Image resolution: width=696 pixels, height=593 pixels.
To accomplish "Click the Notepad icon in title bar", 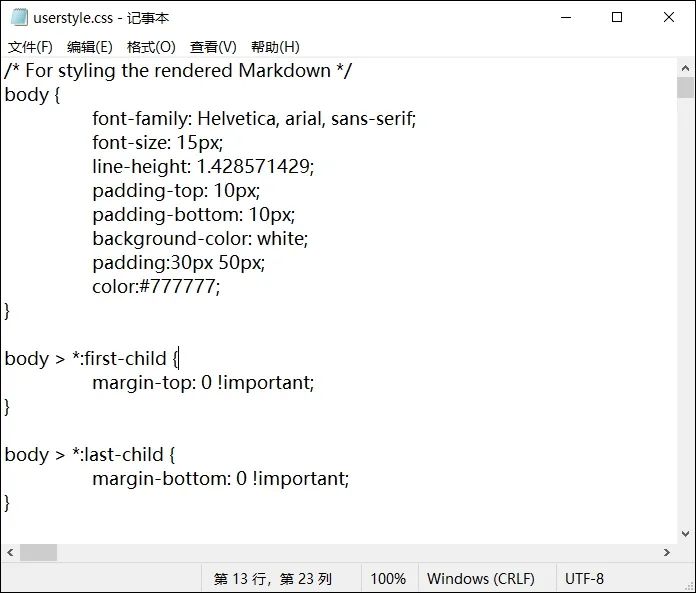I will pos(18,17).
